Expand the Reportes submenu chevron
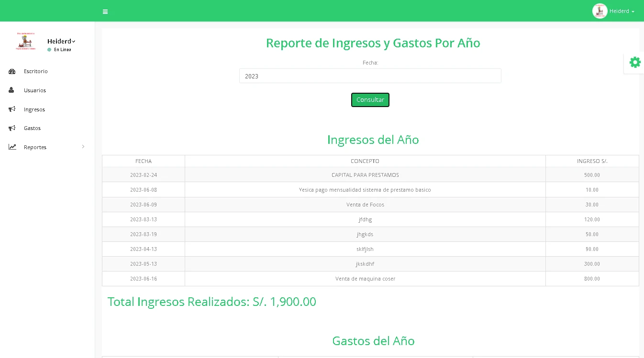Viewport: 644px width, 358px height. 82,147
